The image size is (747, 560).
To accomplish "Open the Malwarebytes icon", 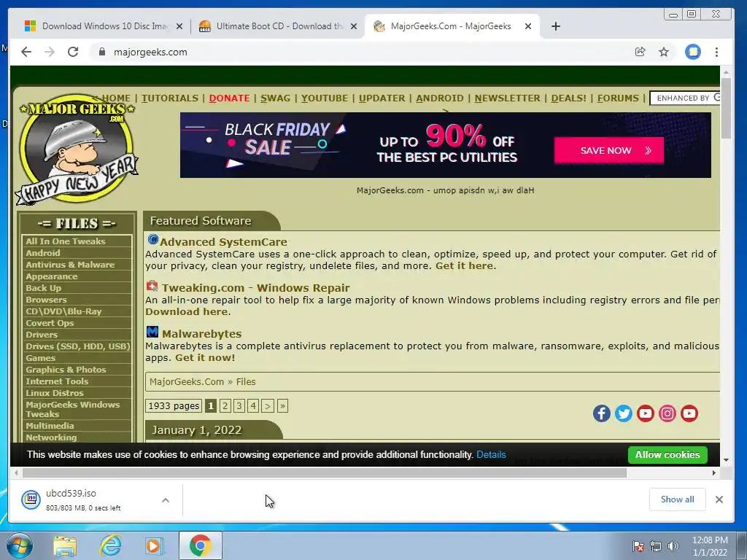I will 152,332.
